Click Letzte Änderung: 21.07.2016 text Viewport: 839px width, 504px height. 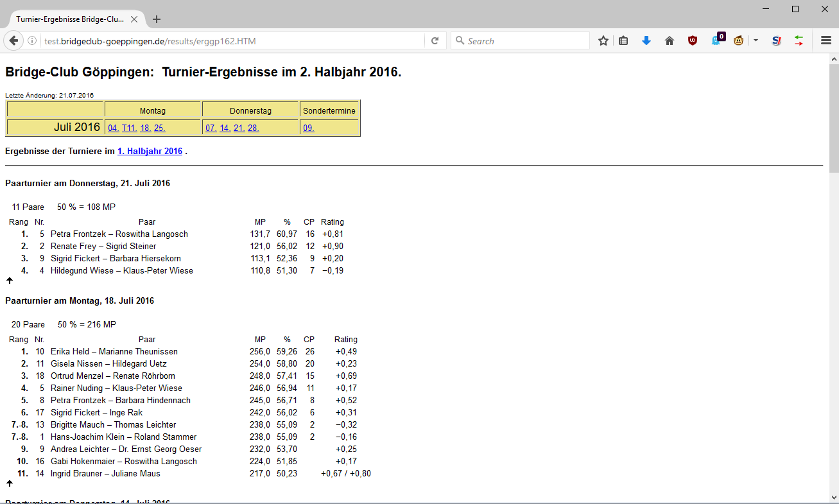[x=49, y=95]
